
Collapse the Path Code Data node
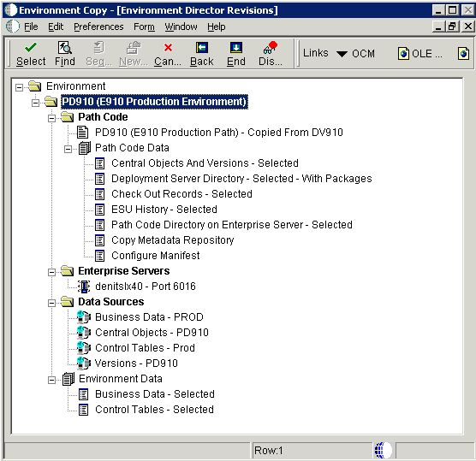pyautogui.click(x=68, y=149)
